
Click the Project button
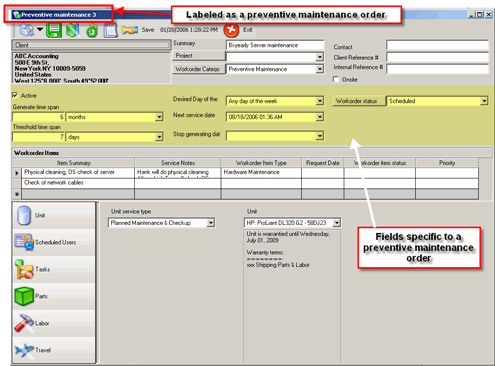click(x=199, y=56)
